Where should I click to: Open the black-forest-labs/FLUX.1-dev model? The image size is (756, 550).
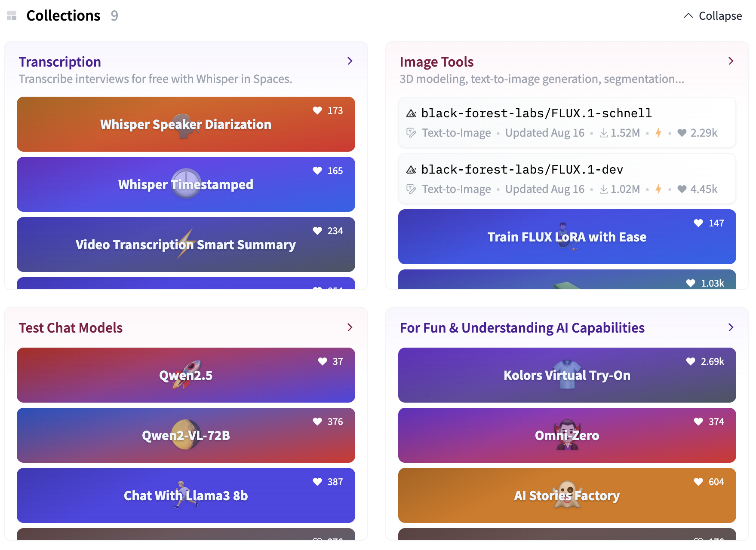point(522,170)
